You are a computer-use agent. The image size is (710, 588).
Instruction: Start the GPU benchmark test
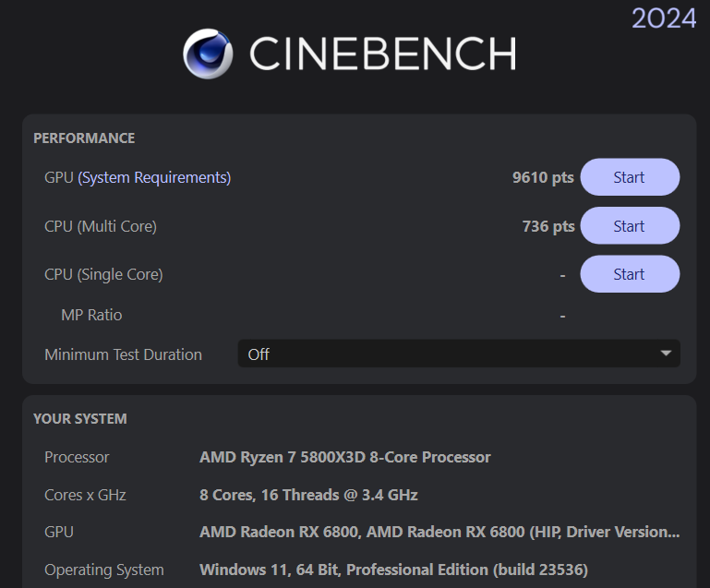[x=629, y=177]
